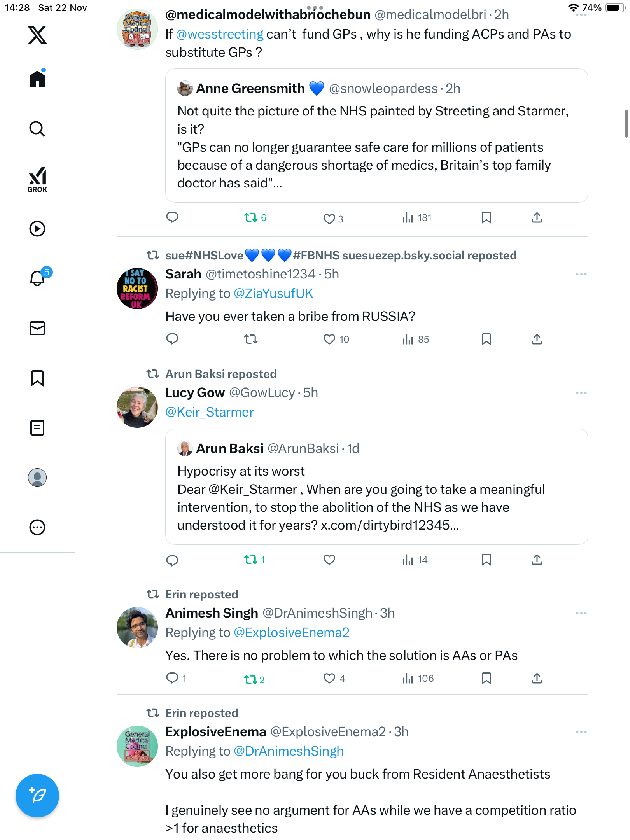The height and width of the screenshot is (840, 630).
Task: Open the More circle menu in sidebar
Action: pyautogui.click(x=37, y=527)
